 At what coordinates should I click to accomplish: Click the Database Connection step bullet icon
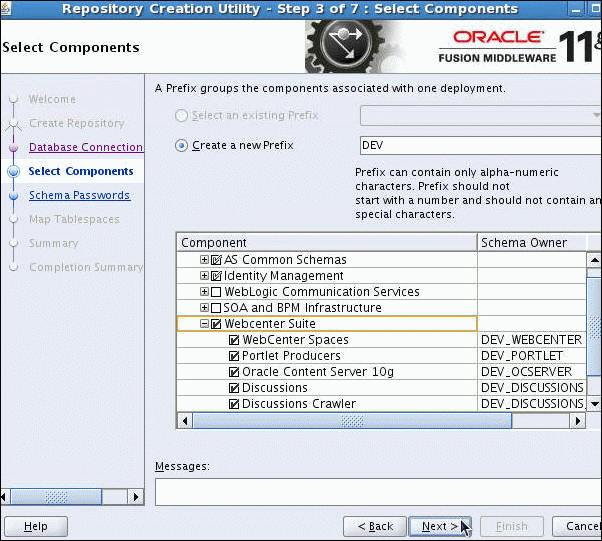coord(13,147)
